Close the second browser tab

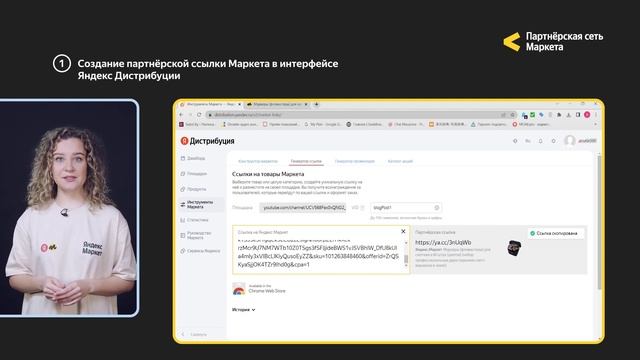click(x=306, y=104)
